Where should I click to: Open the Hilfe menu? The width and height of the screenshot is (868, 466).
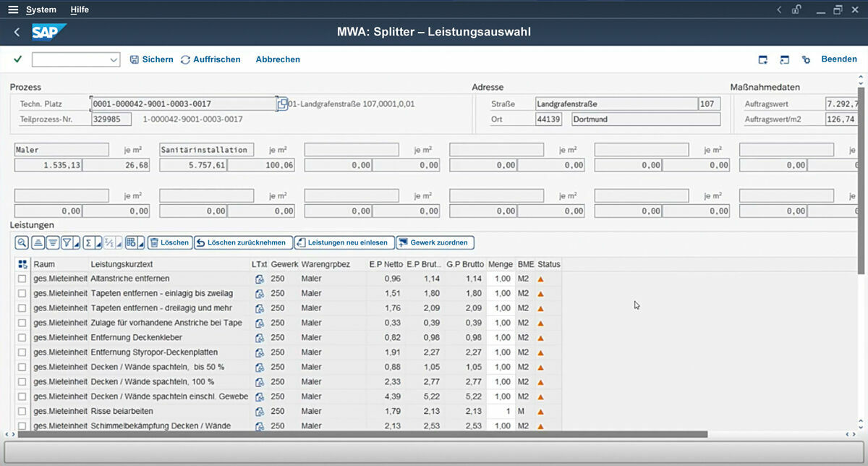pos(80,9)
